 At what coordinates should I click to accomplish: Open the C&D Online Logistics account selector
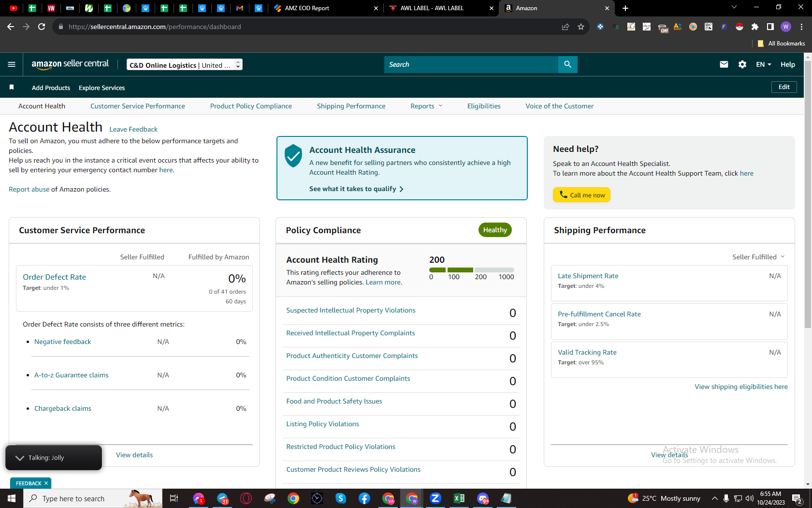185,64
